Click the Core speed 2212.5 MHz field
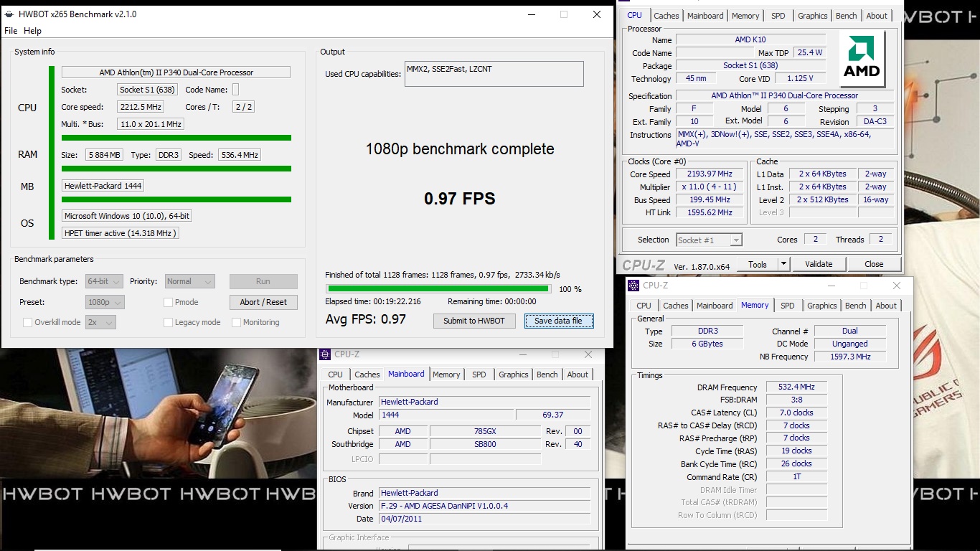Screen dimensions: 980x551 point(141,107)
